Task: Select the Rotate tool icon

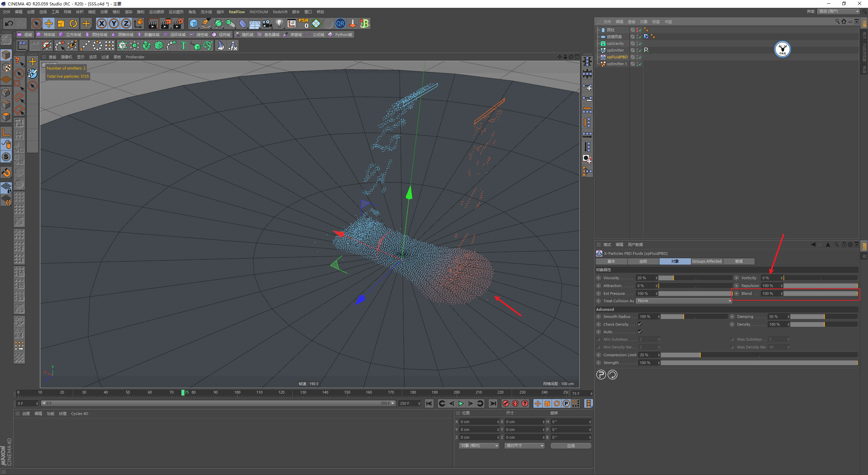Action: click(x=73, y=23)
